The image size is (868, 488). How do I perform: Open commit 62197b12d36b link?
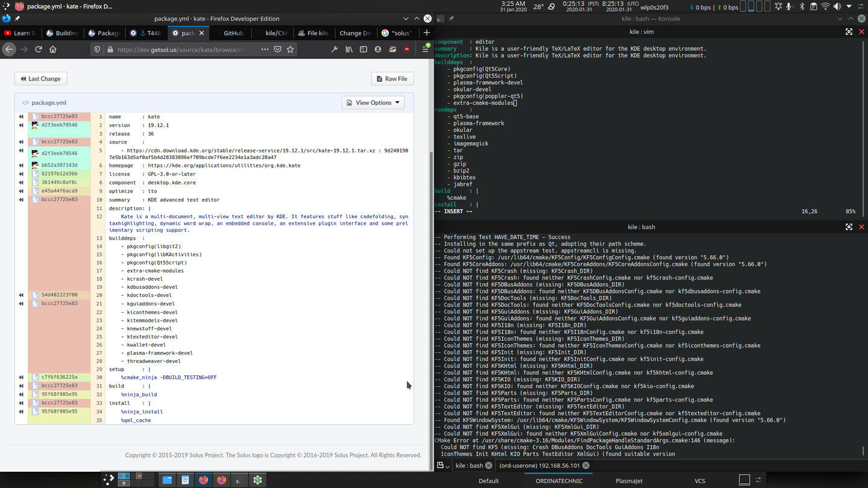pyautogui.click(x=59, y=174)
